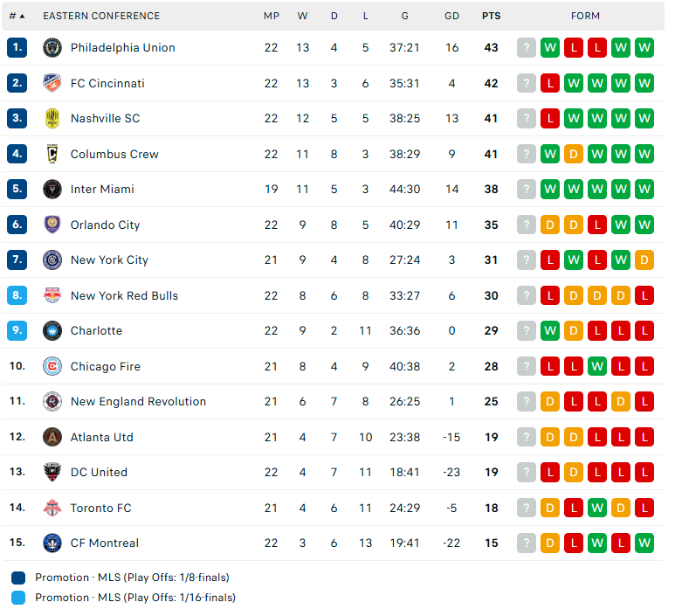The height and width of the screenshot is (616, 675).
Task: Sort table by MP column header
Action: [272, 16]
